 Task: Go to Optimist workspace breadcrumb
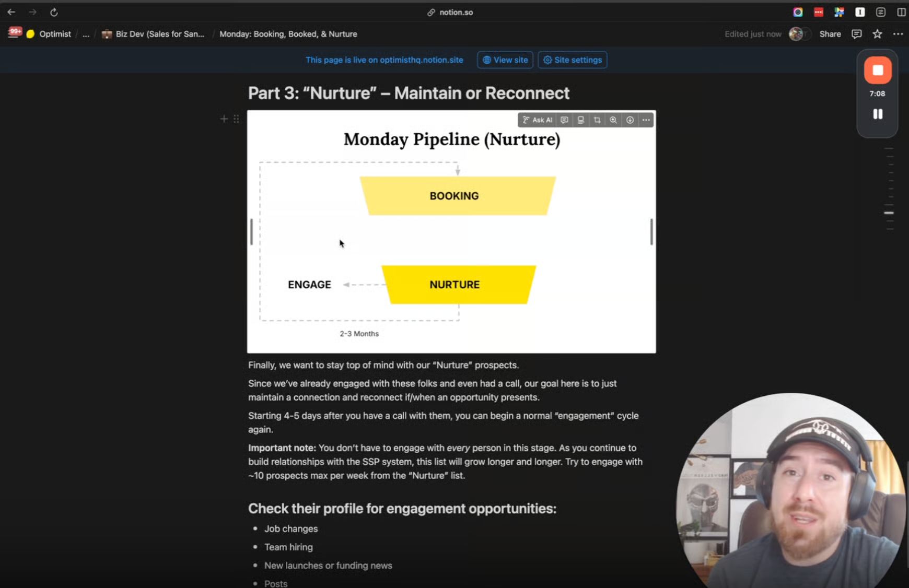[49, 34]
